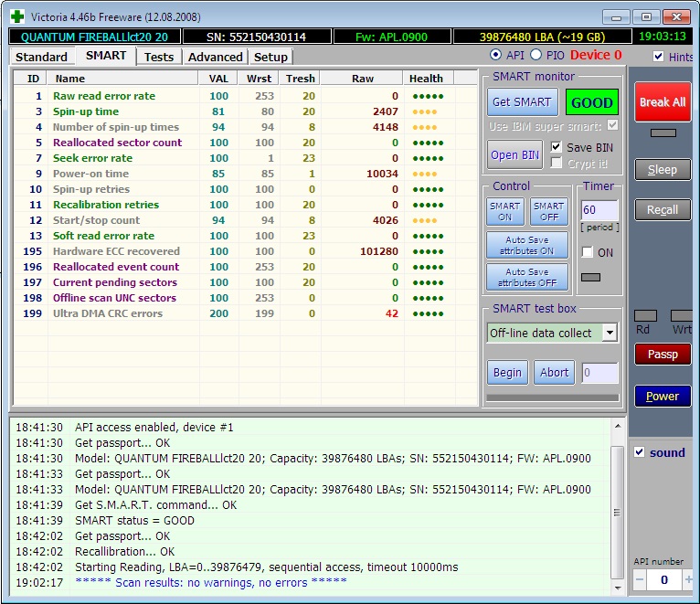Click Auto Save attributes OFF button
Screen dimensions: 700x604
click(527, 277)
